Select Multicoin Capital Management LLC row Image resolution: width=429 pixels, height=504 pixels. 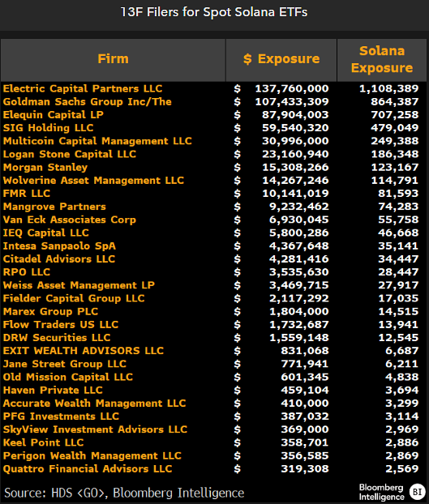[214, 141]
